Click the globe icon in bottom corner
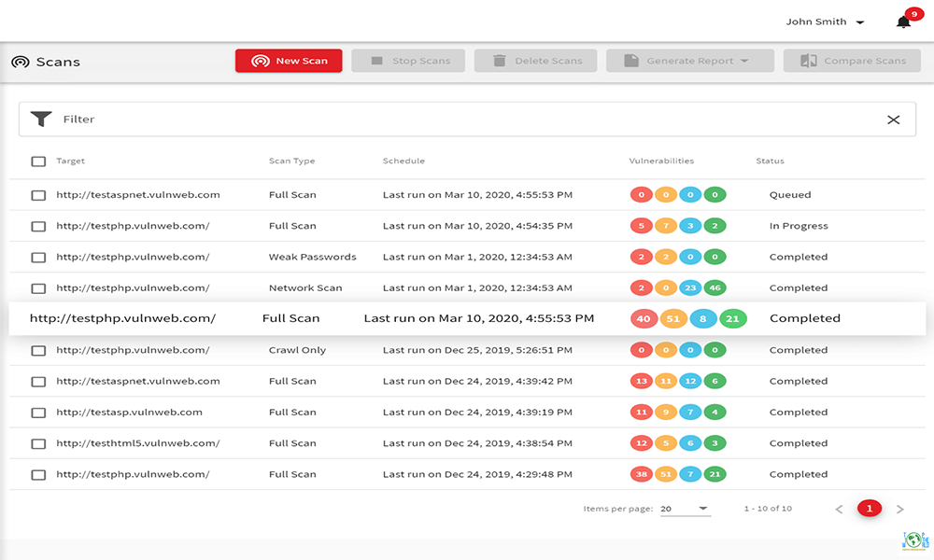 915,540
